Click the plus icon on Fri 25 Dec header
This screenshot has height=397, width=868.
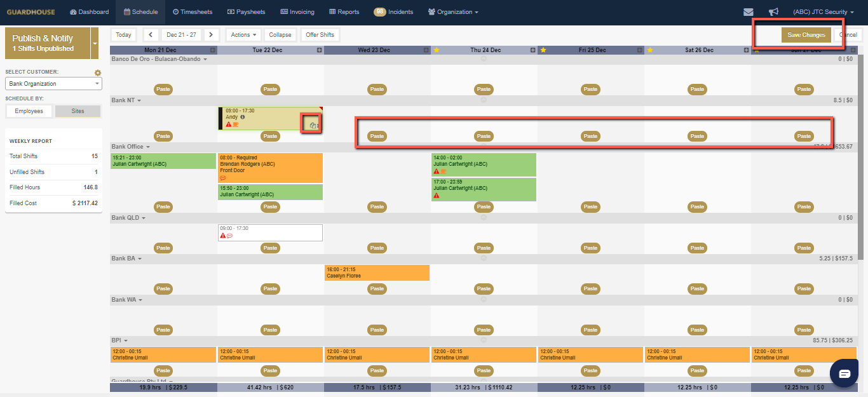point(640,50)
